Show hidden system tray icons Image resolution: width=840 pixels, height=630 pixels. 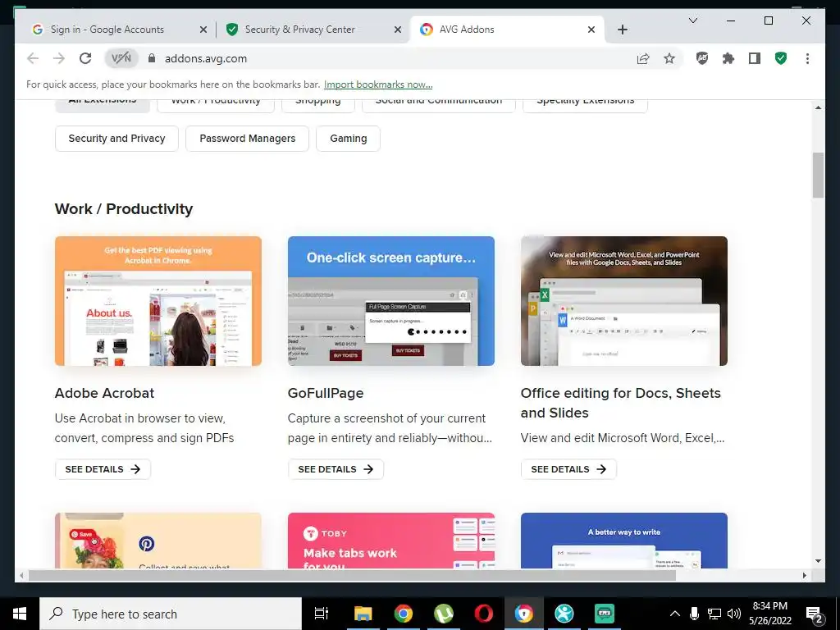tap(675, 614)
